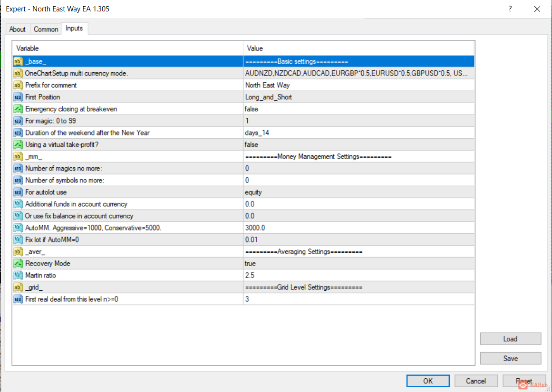The height and width of the screenshot is (392, 552).
Task: Click the icon beside Number of magics no more
Action: [18, 169]
